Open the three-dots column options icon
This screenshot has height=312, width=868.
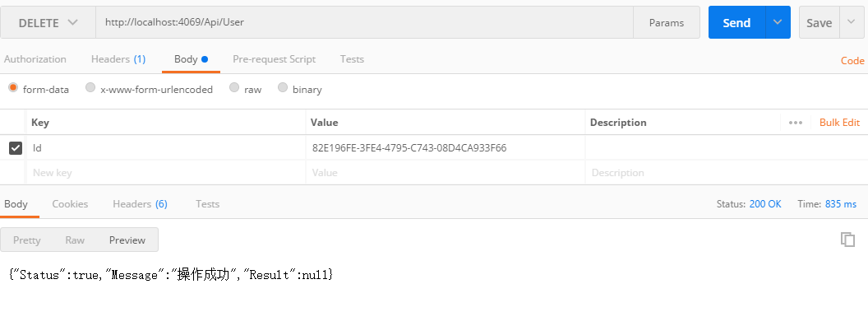click(x=796, y=123)
